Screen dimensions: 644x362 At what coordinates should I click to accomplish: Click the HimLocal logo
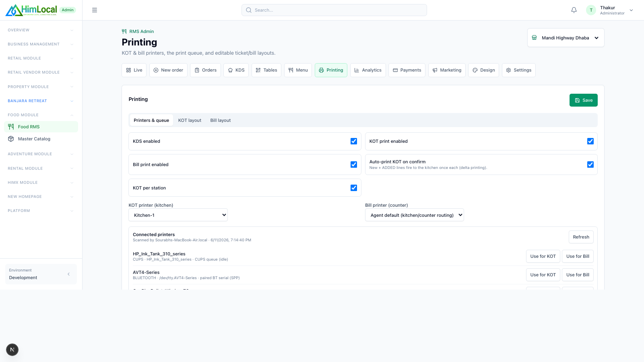[x=31, y=10]
